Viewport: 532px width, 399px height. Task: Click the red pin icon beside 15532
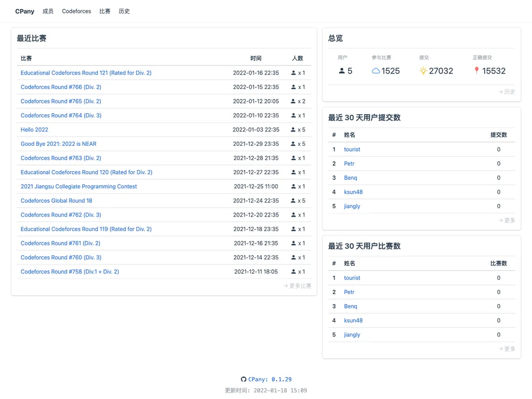coord(476,71)
